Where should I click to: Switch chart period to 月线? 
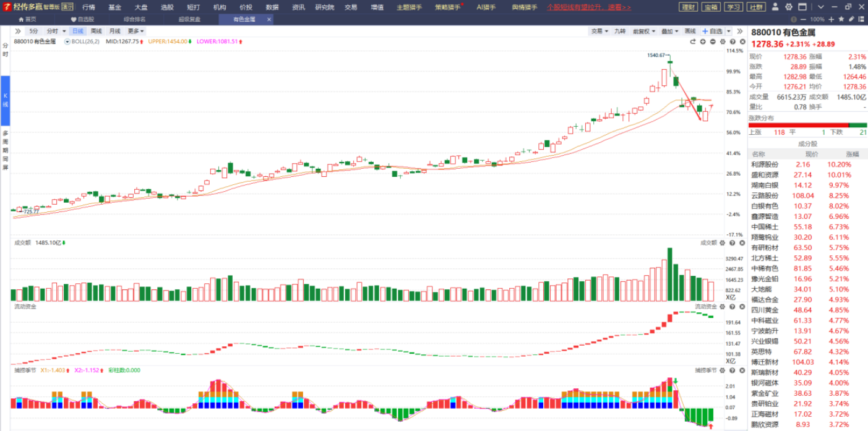coord(114,31)
